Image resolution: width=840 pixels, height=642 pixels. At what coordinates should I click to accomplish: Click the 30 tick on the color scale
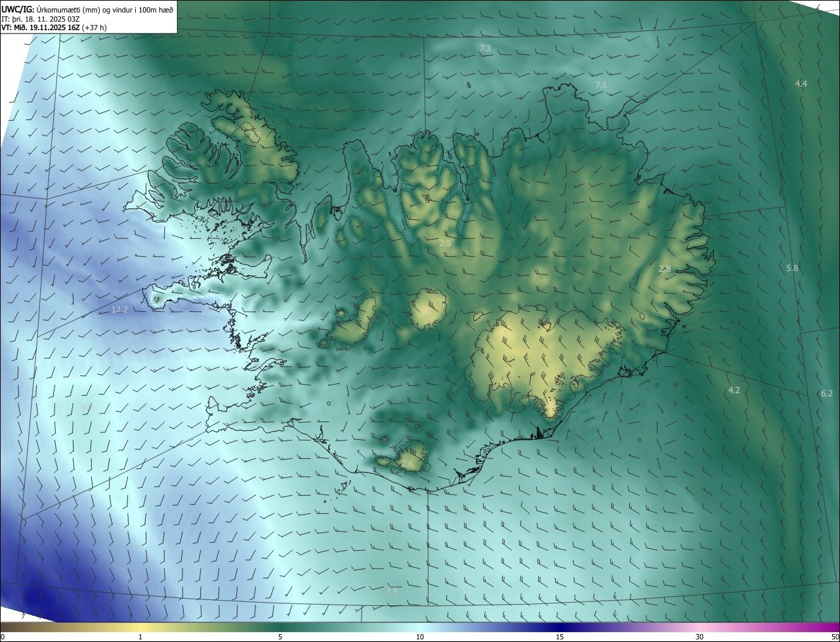pos(700,637)
